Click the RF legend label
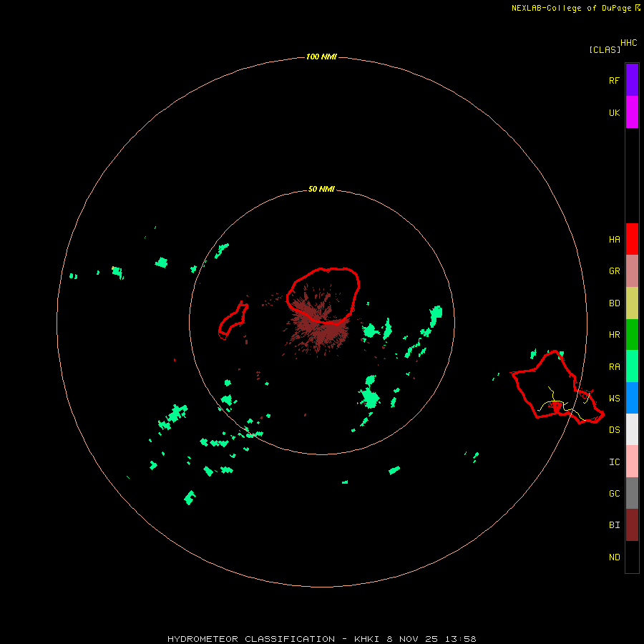 [614, 80]
